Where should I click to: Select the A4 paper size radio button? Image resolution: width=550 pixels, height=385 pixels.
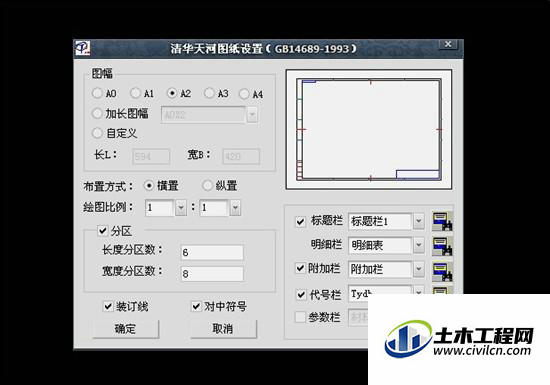coord(244,94)
